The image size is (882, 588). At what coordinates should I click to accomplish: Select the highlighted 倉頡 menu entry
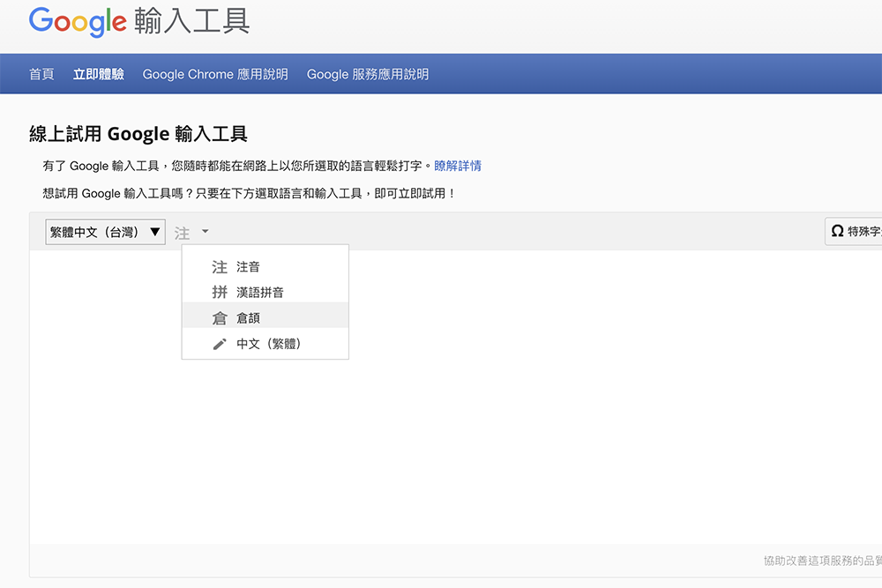[x=250, y=317]
